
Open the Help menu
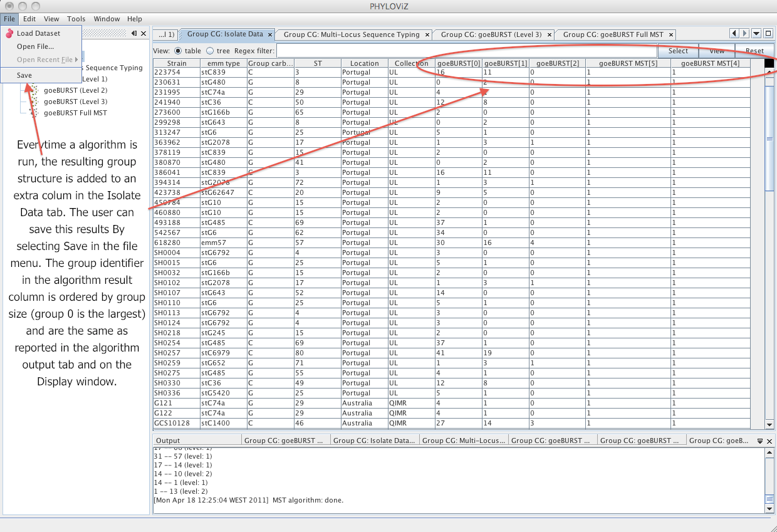pos(135,19)
